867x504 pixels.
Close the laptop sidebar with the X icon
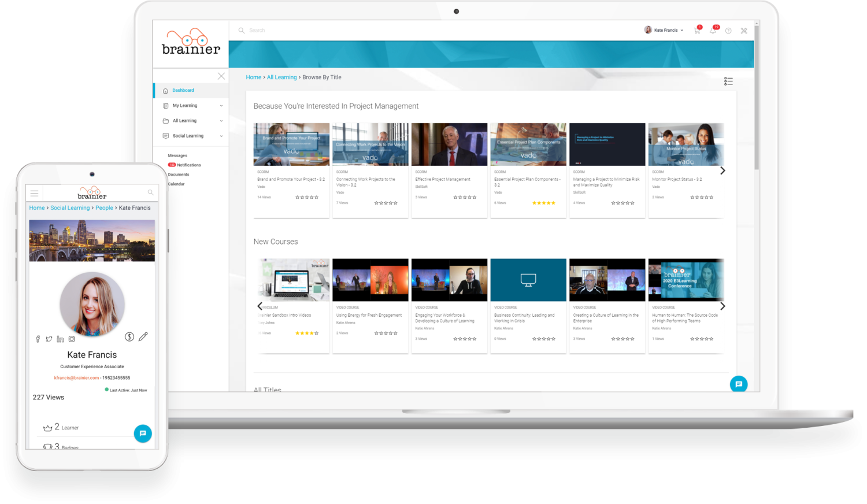221,76
